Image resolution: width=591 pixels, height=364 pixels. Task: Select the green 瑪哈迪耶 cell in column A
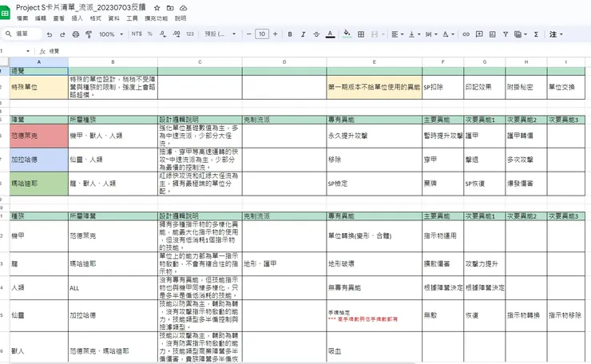(39, 184)
